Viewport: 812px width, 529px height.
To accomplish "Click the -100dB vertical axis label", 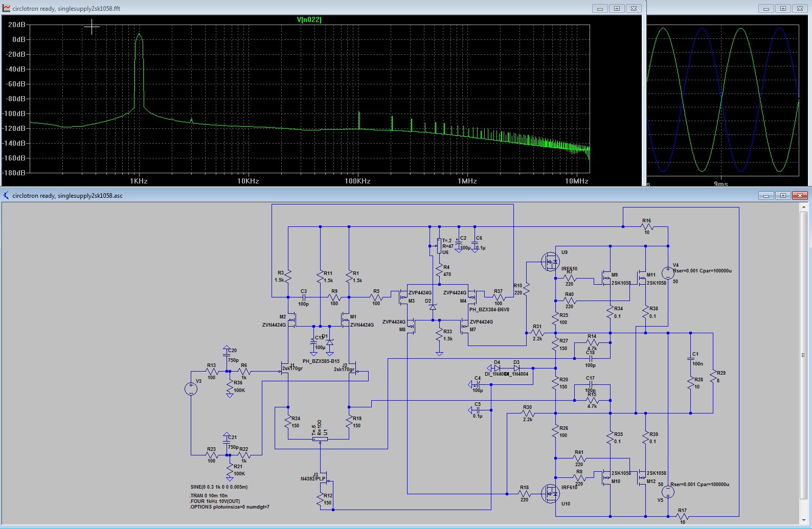I will [14, 113].
